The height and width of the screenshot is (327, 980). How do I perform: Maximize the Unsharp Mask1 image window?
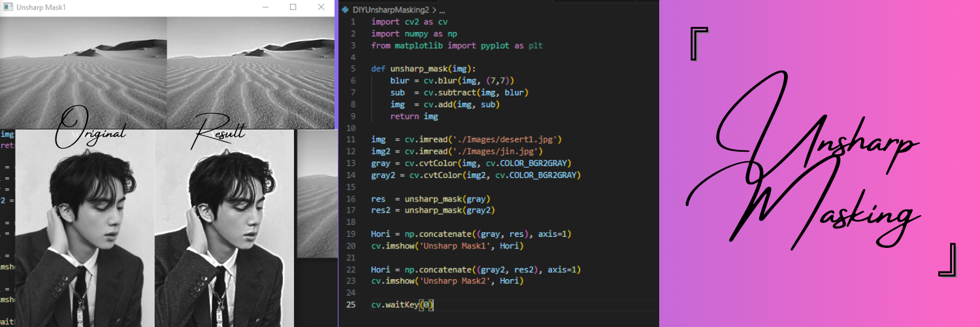[x=293, y=7]
